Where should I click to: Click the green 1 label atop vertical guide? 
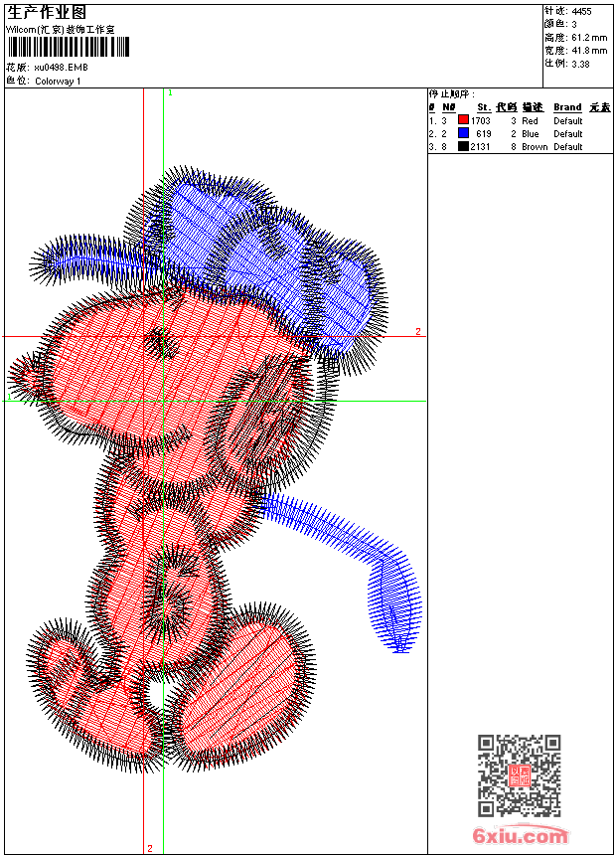coord(170,93)
